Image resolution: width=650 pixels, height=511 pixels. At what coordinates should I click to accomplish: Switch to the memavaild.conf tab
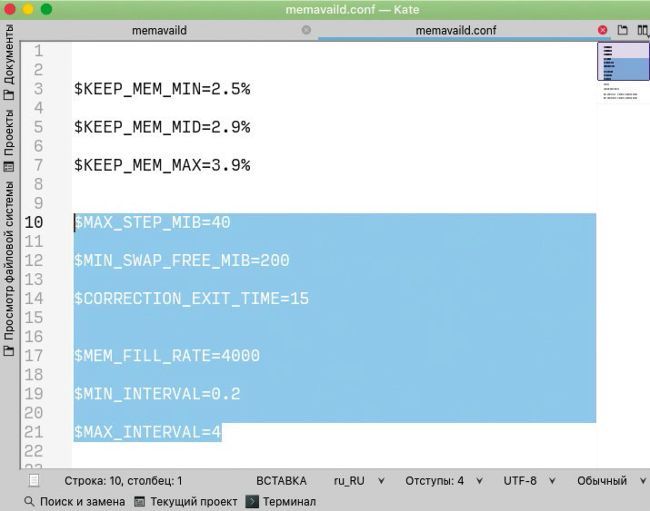pos(455,30)
